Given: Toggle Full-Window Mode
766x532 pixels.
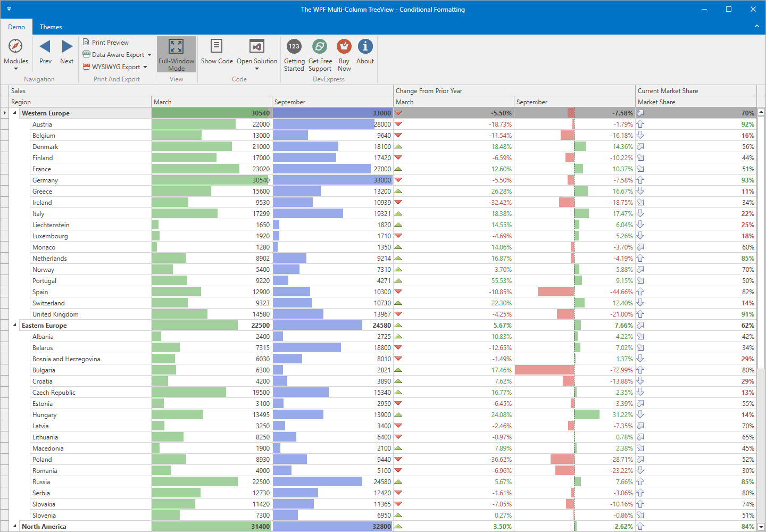Looking at the screenshot, I should [176, 53].
